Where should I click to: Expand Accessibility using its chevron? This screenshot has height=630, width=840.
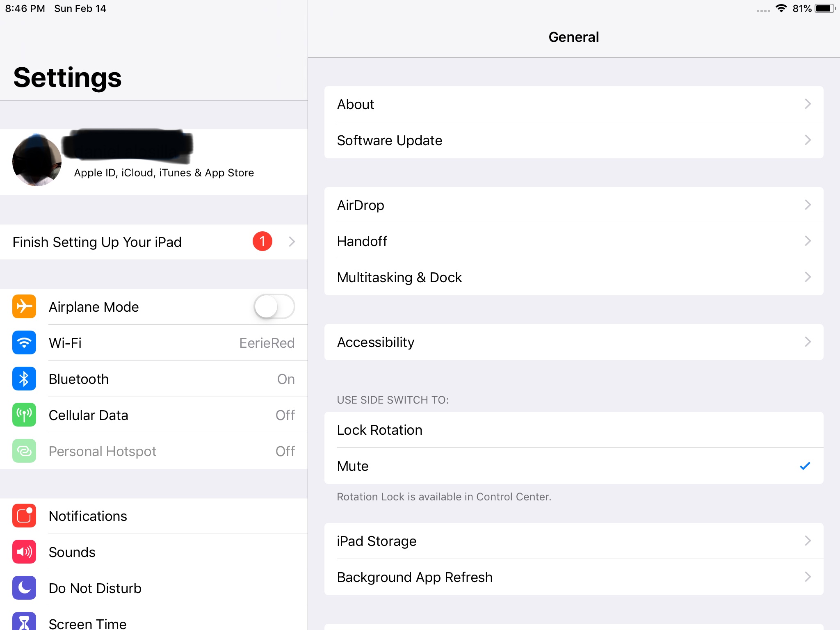[808, 342]
